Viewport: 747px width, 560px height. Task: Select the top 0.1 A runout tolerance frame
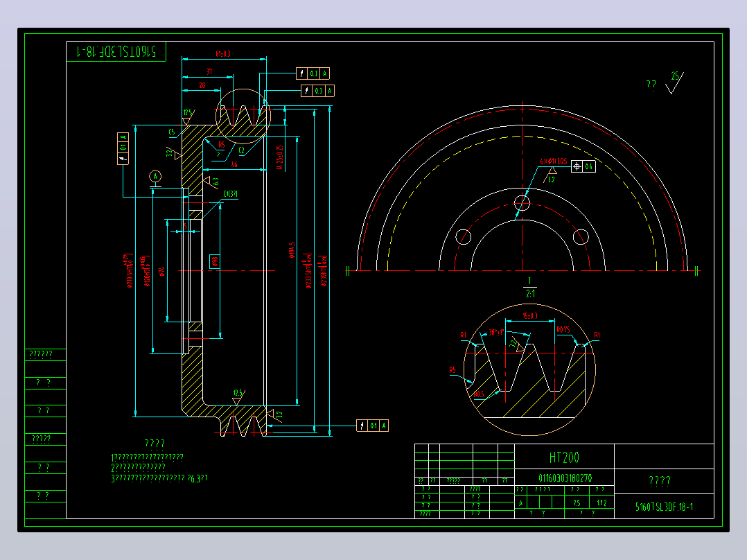[313, 73]
